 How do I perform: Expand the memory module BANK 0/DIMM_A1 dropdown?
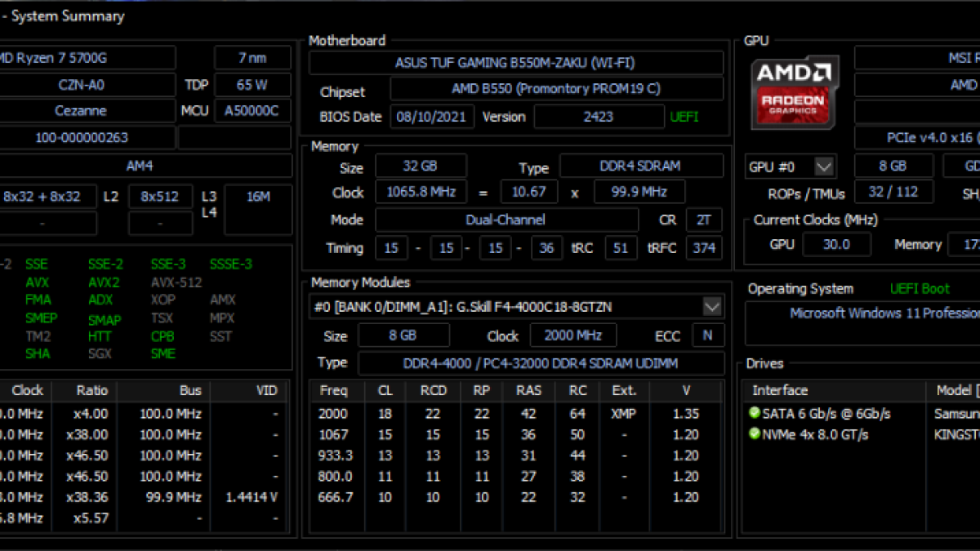(x=712, y=307)
